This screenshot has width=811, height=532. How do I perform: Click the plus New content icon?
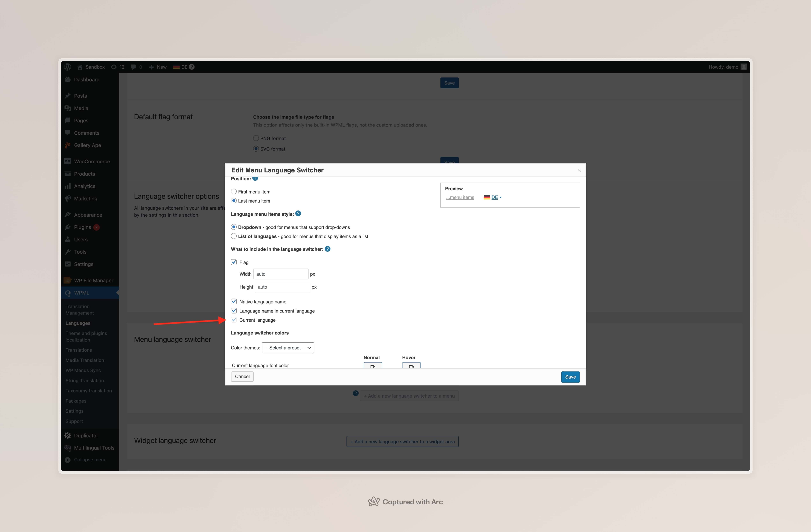click(x=151, y=67)
